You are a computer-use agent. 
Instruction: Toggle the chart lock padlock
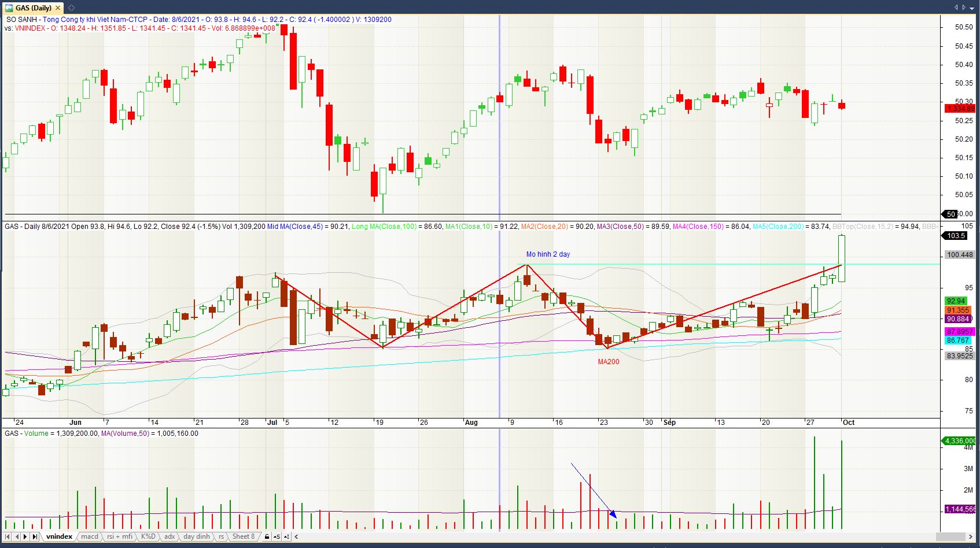[267, 536]
